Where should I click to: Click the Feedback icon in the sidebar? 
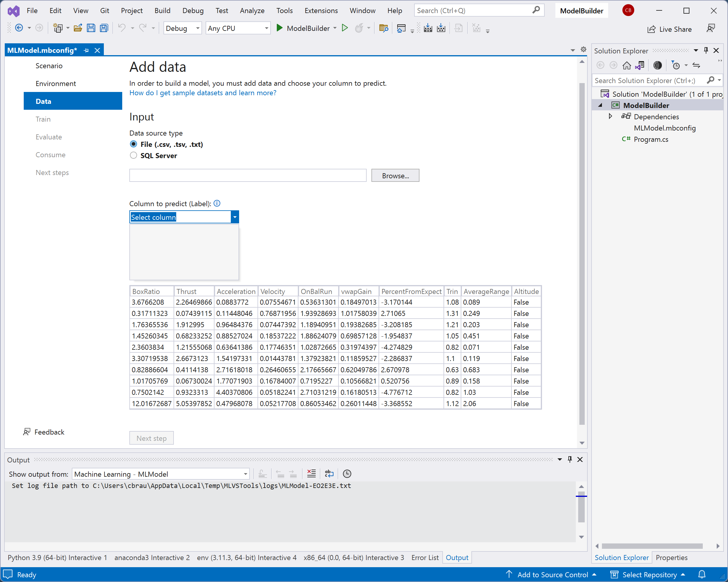(27, 432)
